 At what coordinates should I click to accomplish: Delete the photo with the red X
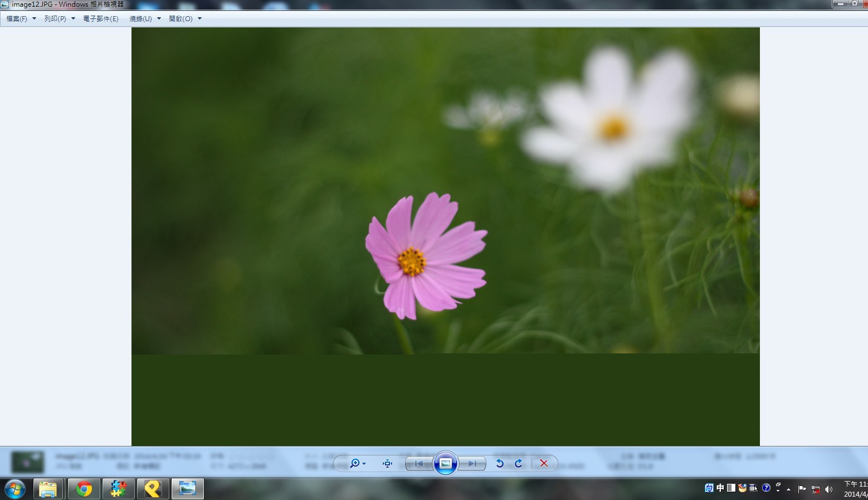point(544,464)
